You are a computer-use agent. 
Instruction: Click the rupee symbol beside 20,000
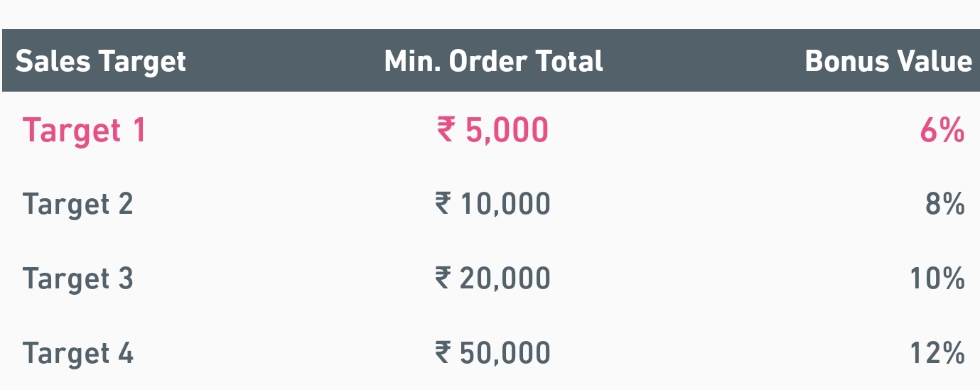443,278
